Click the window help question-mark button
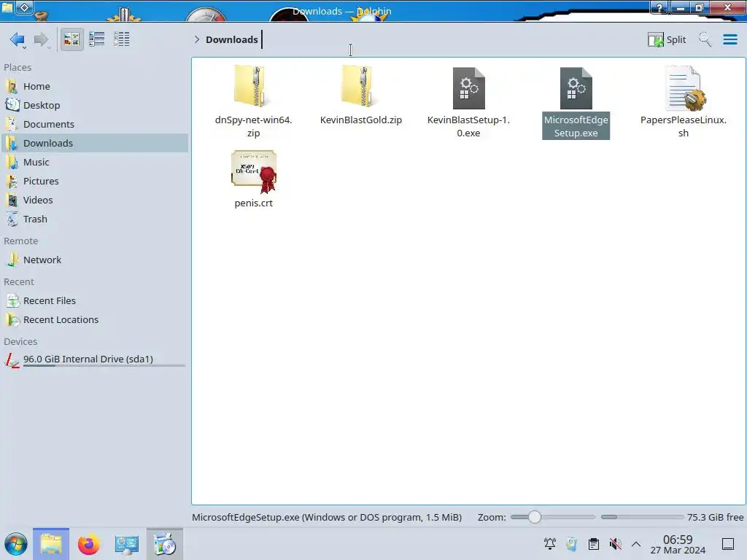 tap(659, 7)
